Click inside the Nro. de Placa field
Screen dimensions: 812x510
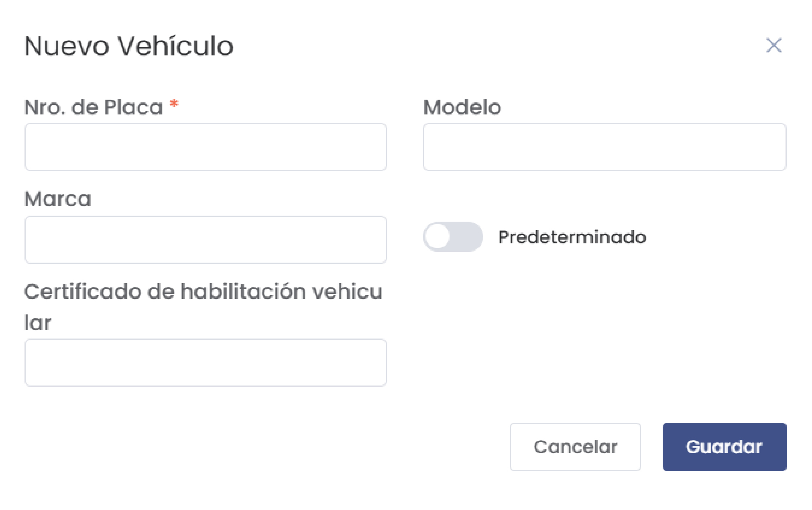206,147
